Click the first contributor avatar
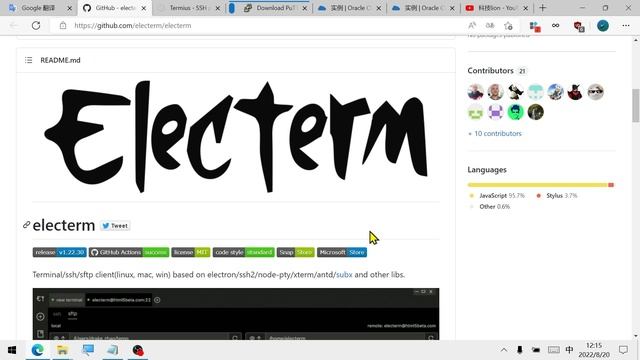This screenshot has width=640, height=360. click(x=476, y=92)
